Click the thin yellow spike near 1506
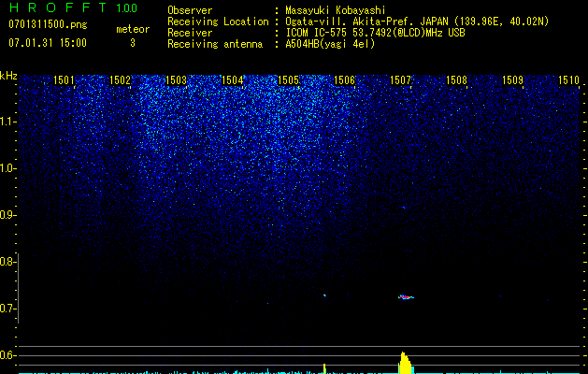This screenshot has width=588, height=374. (x=324, y=368)
